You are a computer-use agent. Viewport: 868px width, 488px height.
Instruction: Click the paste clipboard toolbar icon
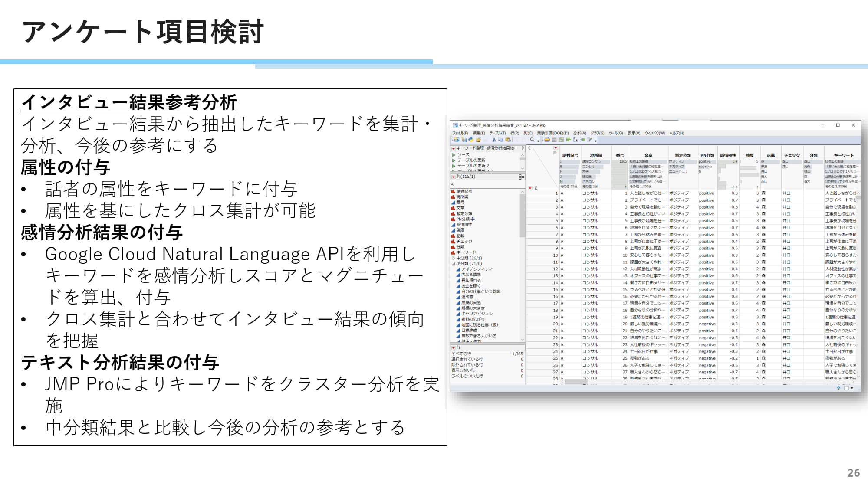(508, 140)
